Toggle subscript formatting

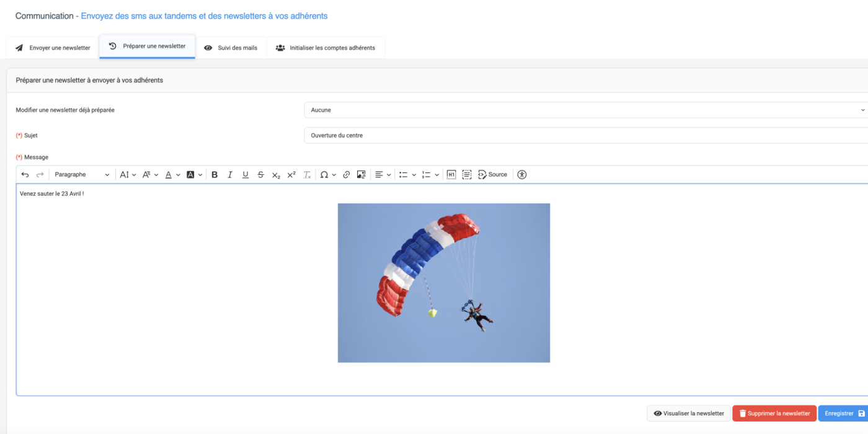click(x=276, y=175)
